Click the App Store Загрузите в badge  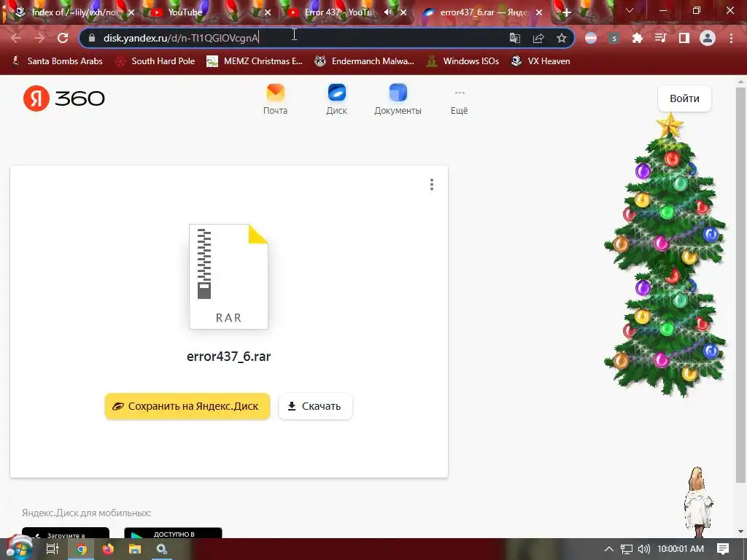(66, 533)
